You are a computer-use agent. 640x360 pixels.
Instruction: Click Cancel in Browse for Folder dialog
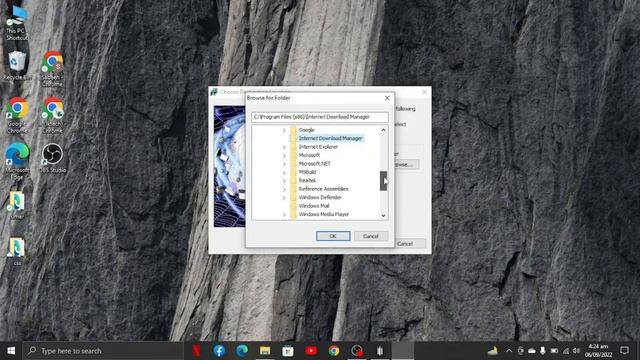pyautogui.click(x=371, y=236)
